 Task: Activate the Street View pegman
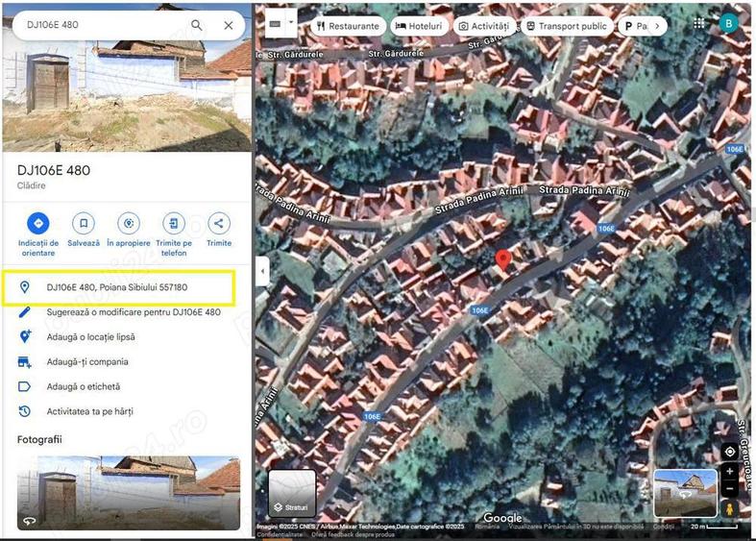point(730,506)
